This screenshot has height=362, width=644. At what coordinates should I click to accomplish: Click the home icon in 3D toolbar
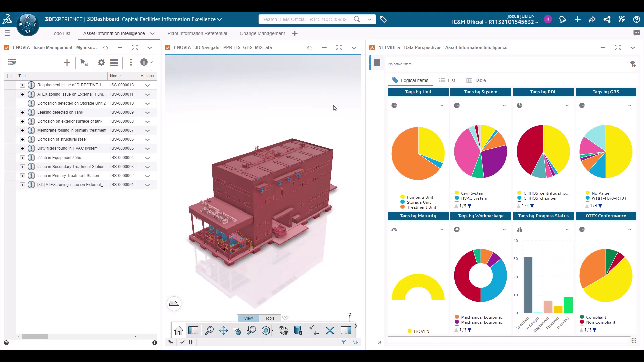179,330
